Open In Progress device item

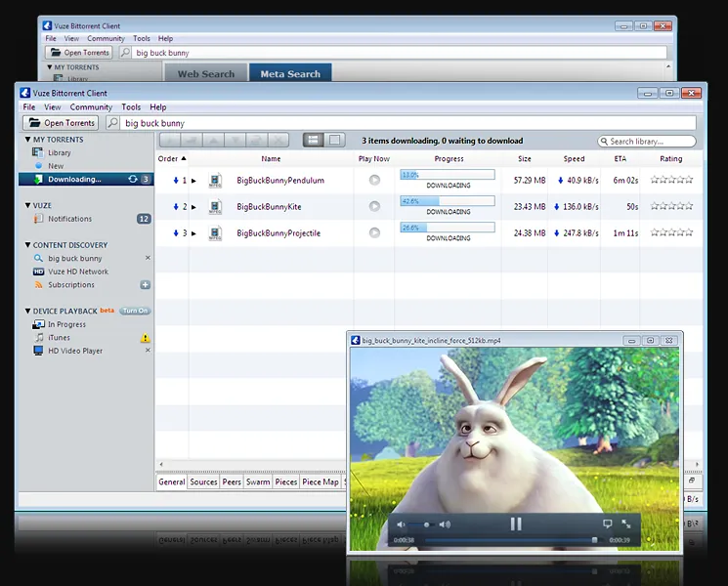tap(66, 324)
